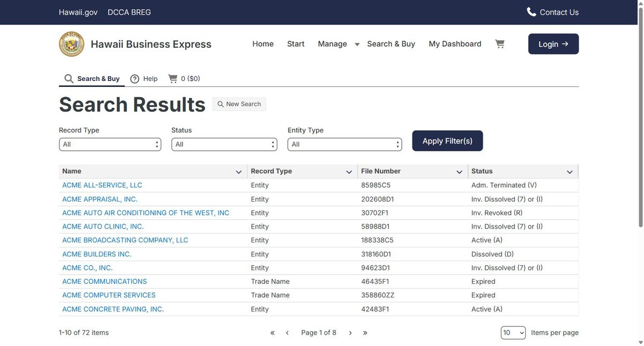Image resolution: width=644 pixels, height=346 pixels.
Task: Click the Help question mark icon
Action: (135, 79)
